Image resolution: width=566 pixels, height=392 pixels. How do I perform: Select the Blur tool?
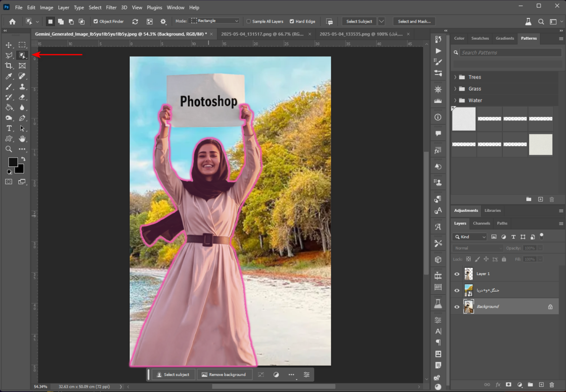click(22, 108)
